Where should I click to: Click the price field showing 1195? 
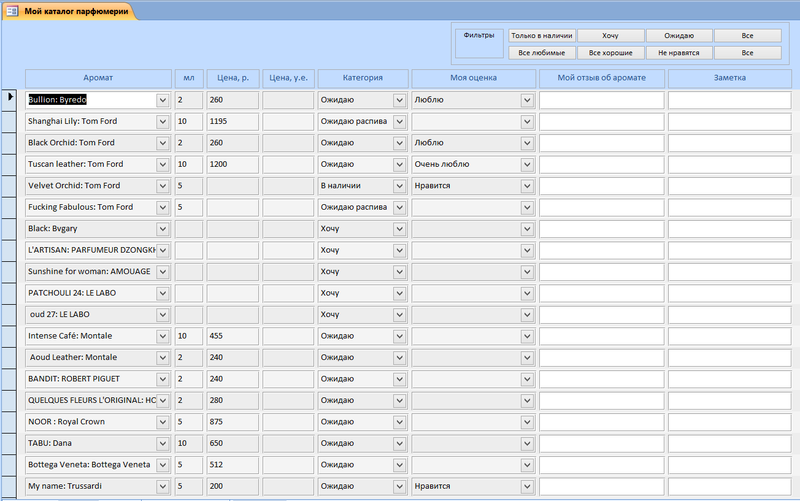pos(233,121)
